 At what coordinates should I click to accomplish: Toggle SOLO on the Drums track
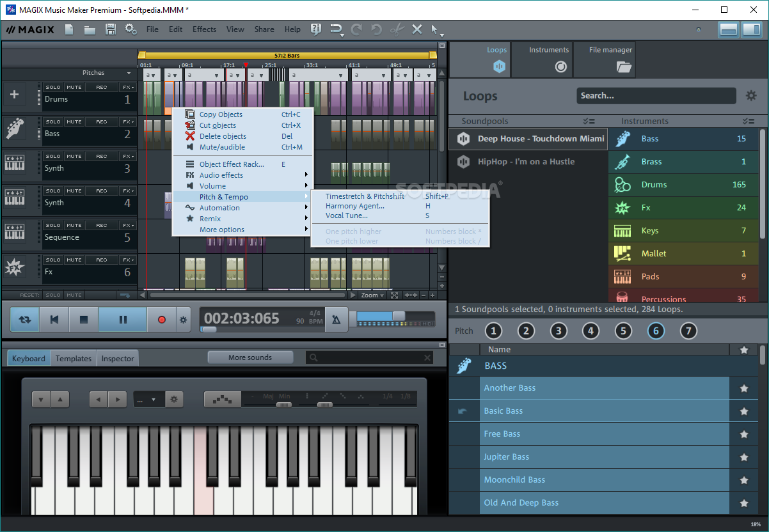pyautogui.click(x=53, y=87)
